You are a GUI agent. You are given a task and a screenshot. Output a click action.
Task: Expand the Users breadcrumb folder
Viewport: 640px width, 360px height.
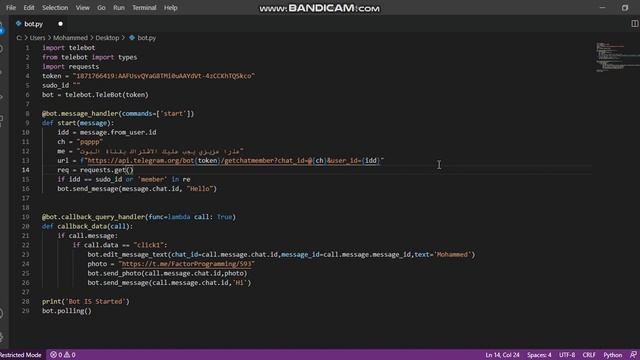click(37, 38)
